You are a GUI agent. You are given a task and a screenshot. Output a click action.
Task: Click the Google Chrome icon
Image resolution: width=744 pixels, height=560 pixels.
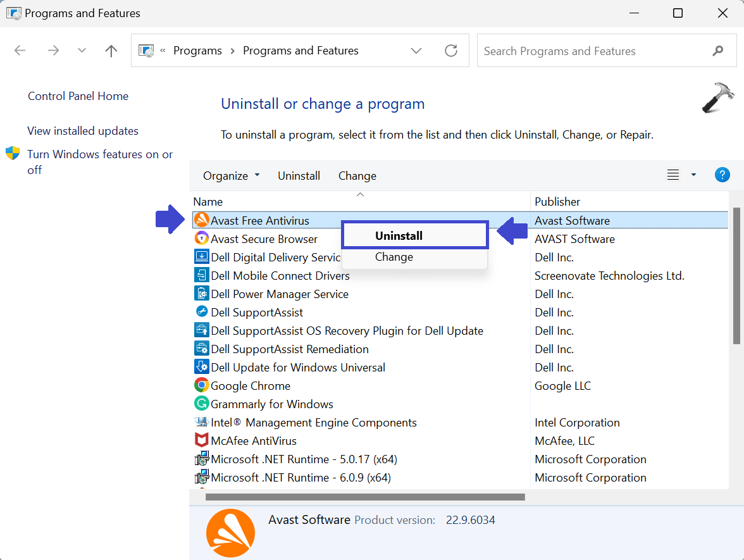click(202, 385)
